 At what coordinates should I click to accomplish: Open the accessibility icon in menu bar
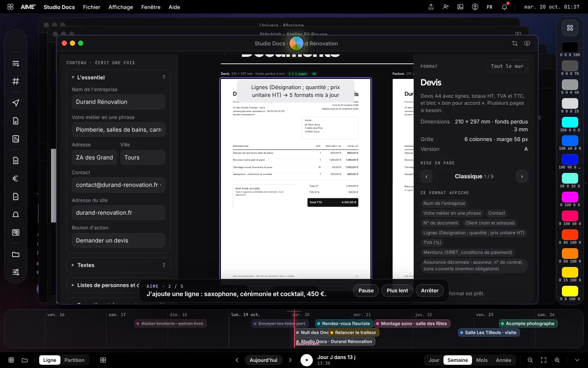475,7
